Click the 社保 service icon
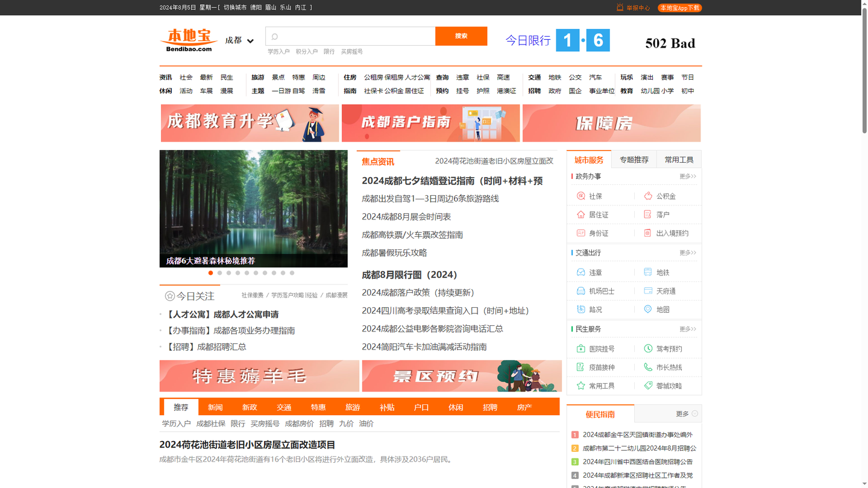This screenshot has width=868, height=488. [581, 196]
